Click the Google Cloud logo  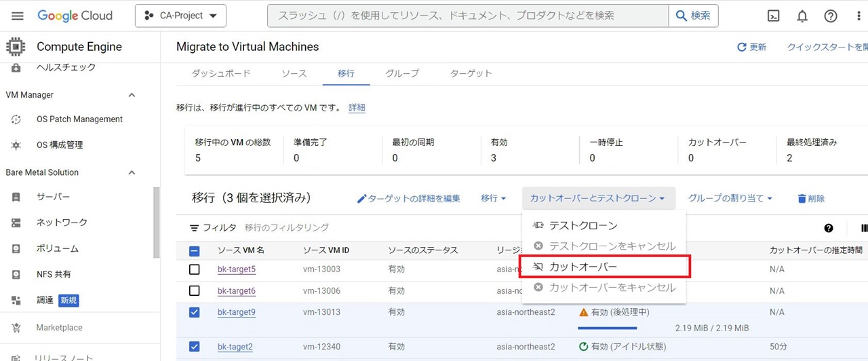point(75,16)
